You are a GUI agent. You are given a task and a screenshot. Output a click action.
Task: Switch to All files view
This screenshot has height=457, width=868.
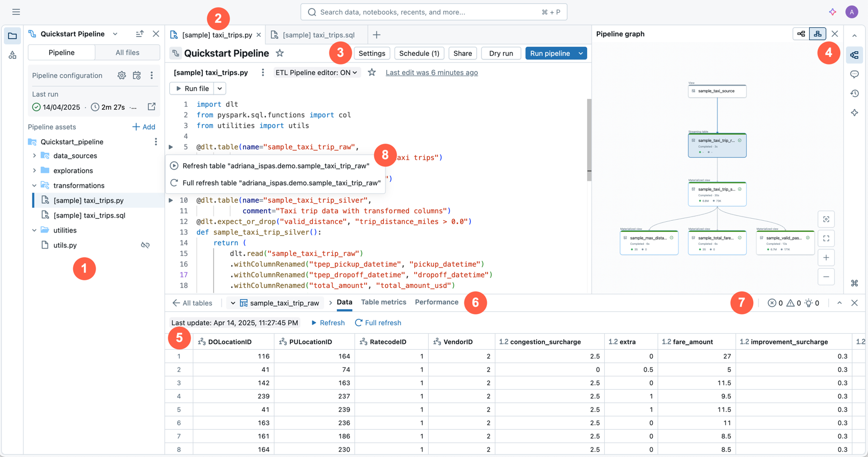[x=127, y=52]
